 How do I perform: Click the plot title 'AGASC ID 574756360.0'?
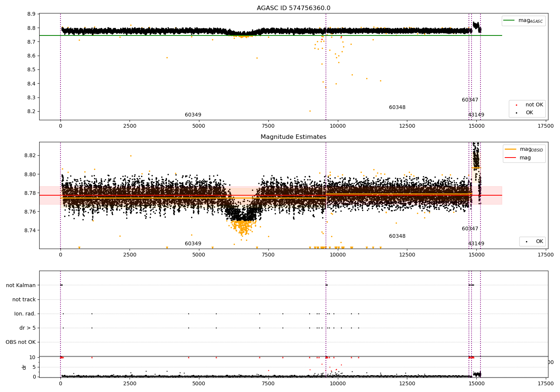coord(293,8)
